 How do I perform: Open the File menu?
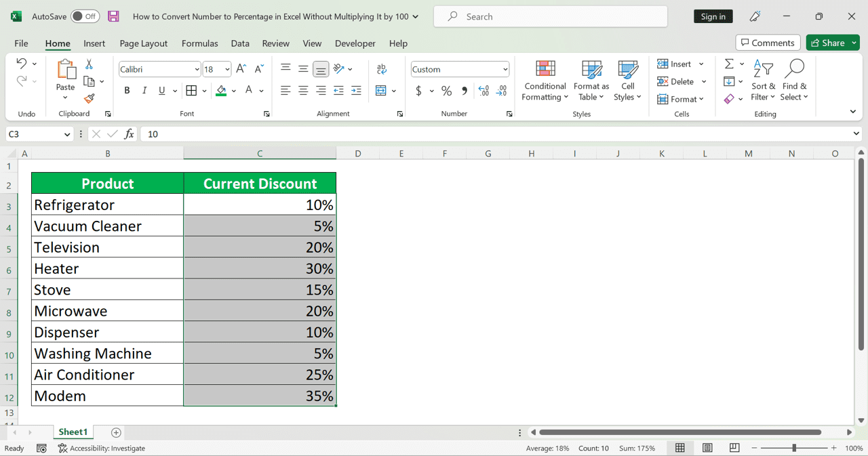[x=21, y=43]
